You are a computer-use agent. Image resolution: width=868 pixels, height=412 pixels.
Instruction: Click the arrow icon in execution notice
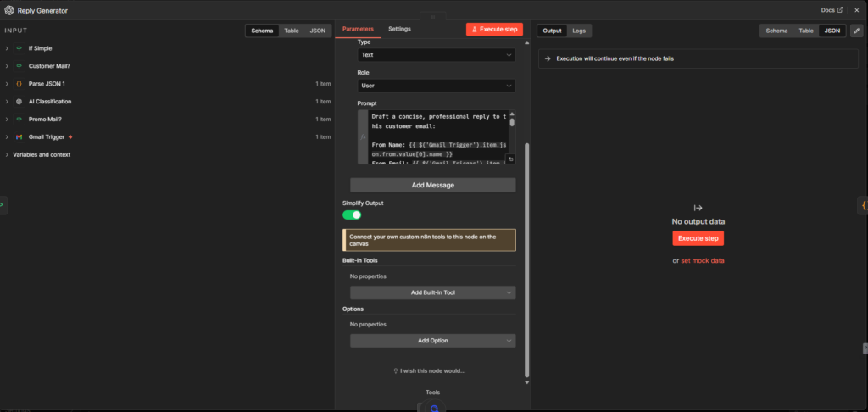click(x=548, y=58)
